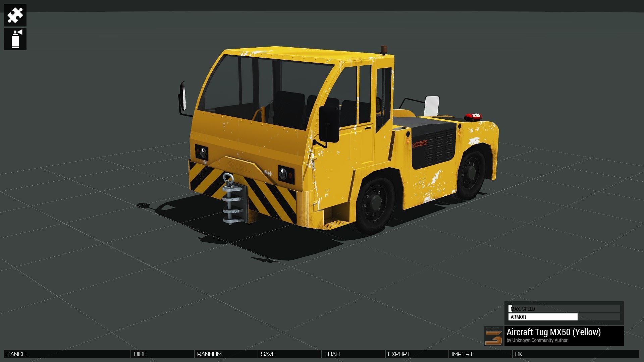Click the Aircraft Tug MX50 (Yellow) title
This screenshot has width=644, height=362.
pos(553,332)
